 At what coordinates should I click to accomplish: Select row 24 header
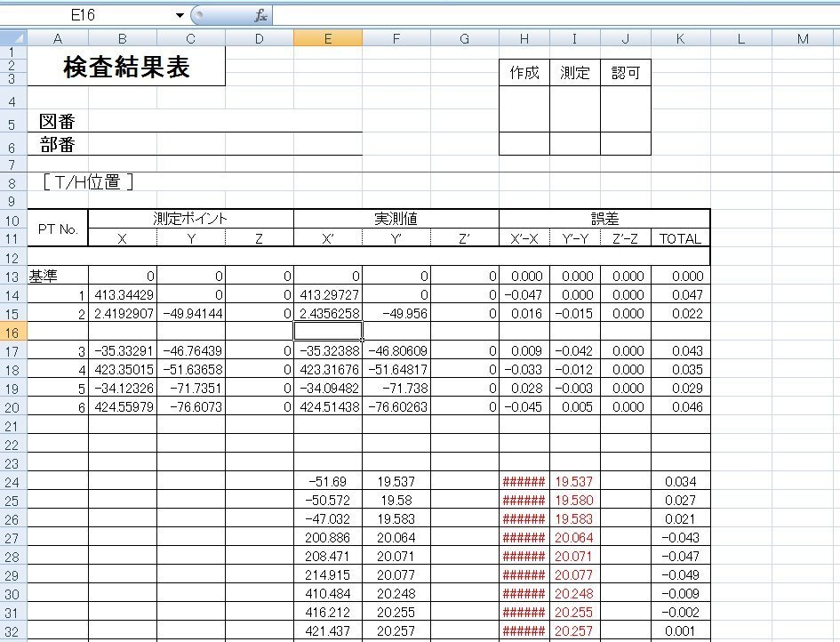13,482
